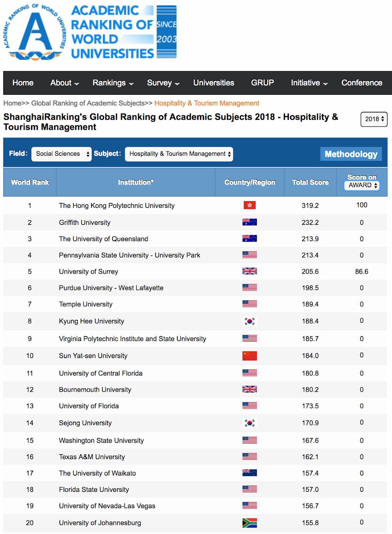
Task: Open the Bournemouth University link
Action: 95,390
